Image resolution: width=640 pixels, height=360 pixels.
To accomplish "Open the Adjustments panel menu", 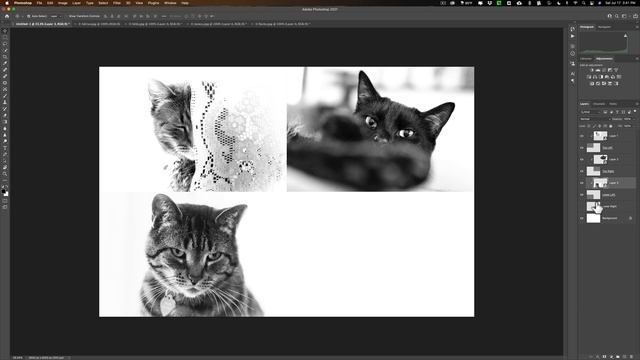I will point(637,59).
